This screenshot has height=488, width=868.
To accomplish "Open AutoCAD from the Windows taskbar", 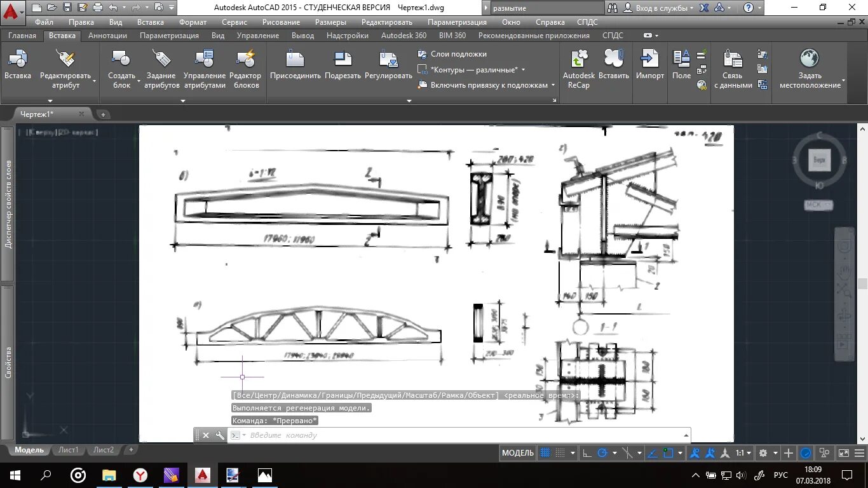I will (202, 475).
